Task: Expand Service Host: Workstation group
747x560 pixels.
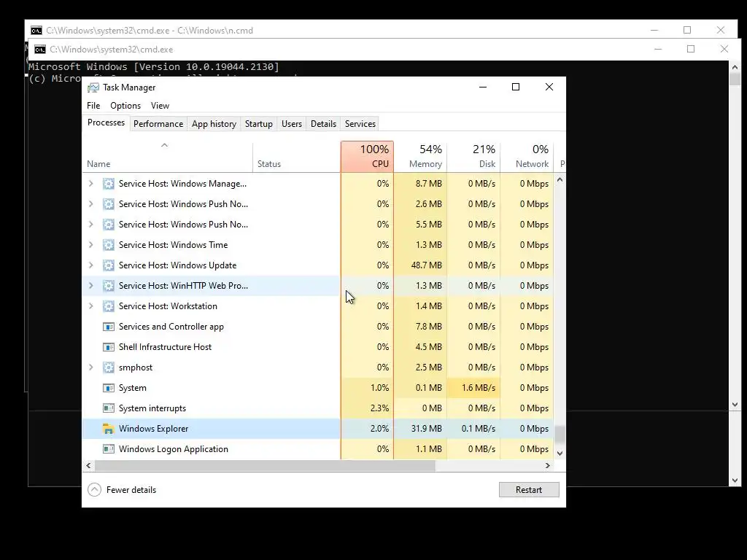Action: (x=91, y=306)
